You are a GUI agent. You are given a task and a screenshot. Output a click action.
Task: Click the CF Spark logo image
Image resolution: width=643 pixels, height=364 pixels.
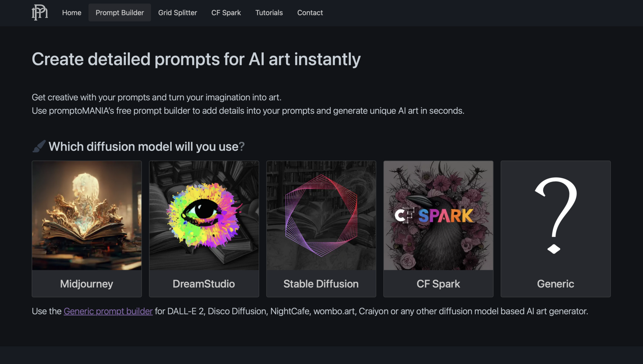click(438, 216)
